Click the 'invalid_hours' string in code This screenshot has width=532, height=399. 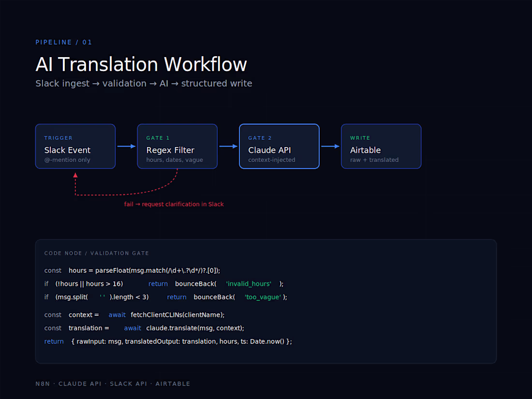coord(249,283)
